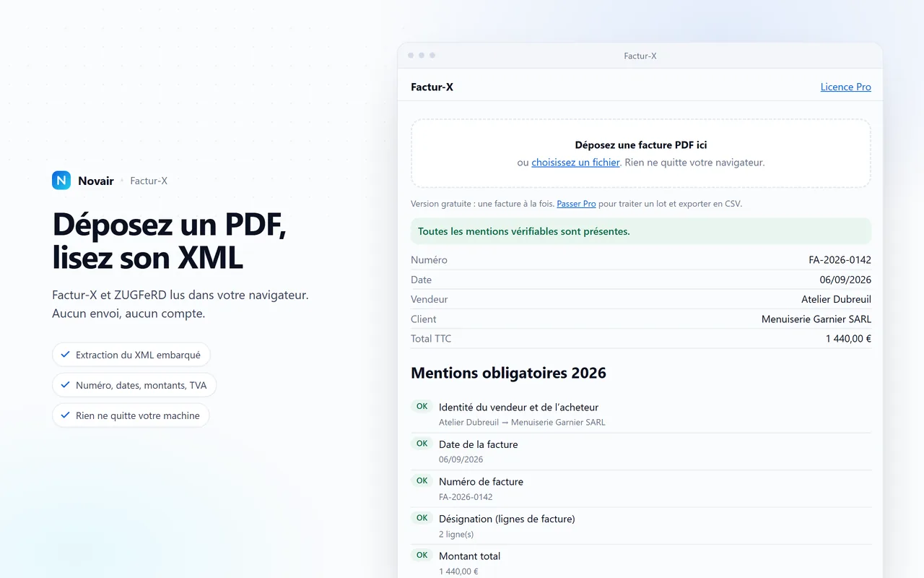Viewport: 924px width, 578px height.
Task: Click the Client row label
Action: pyautogui.click(x=424, y=319)
